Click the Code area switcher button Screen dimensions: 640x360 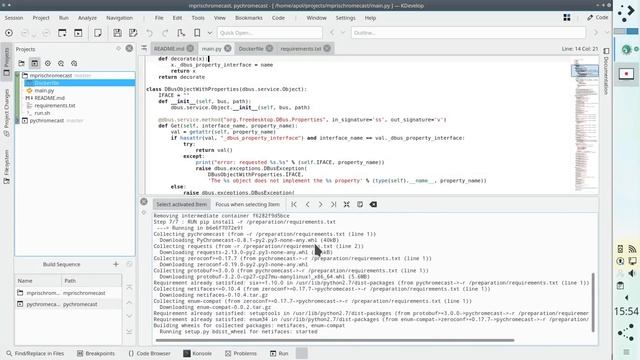598,18
